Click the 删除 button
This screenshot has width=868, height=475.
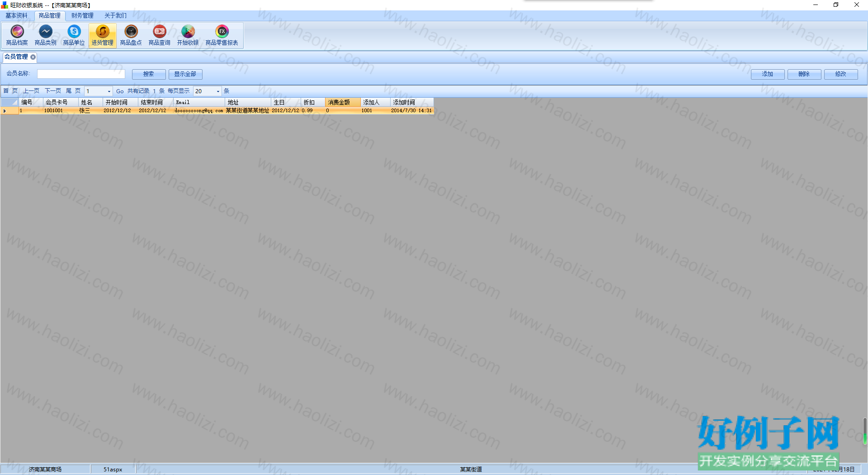(804, 74)
